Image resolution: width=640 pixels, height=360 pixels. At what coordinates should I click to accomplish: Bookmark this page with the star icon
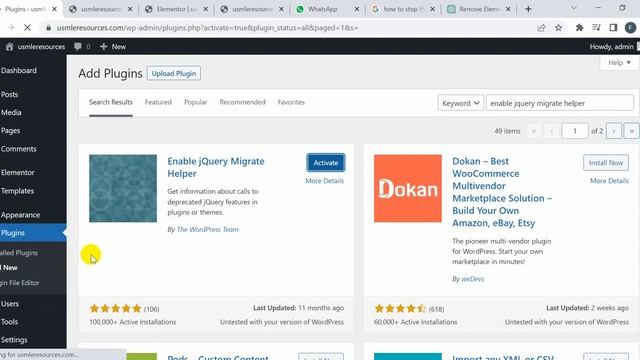558,28
